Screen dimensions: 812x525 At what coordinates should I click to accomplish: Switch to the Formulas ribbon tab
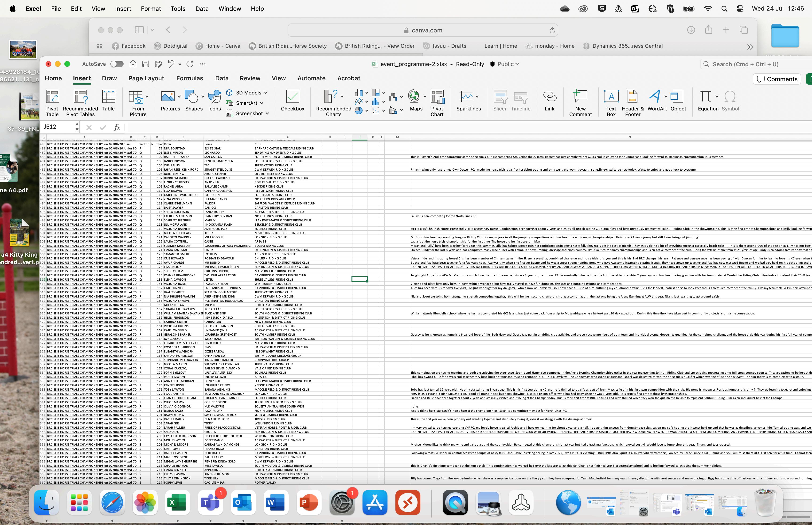coord(189,78)
